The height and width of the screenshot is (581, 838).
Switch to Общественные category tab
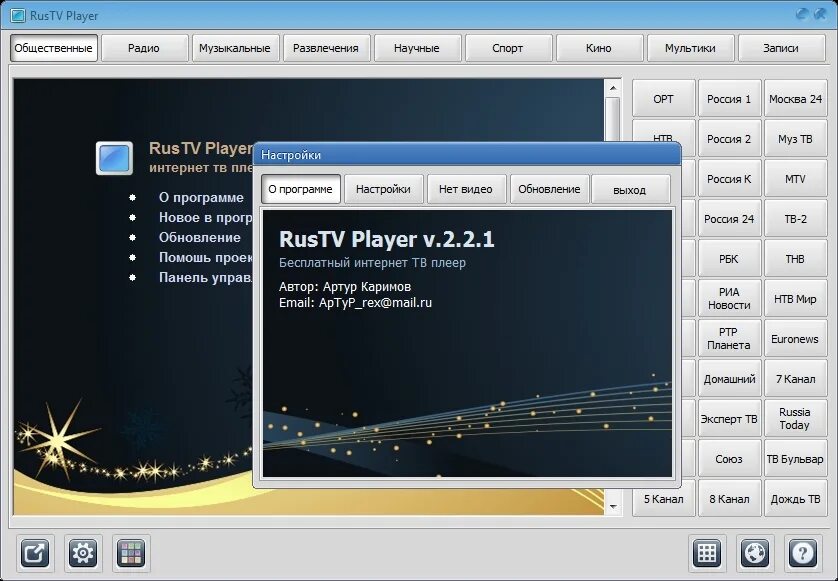coord(53,48)
